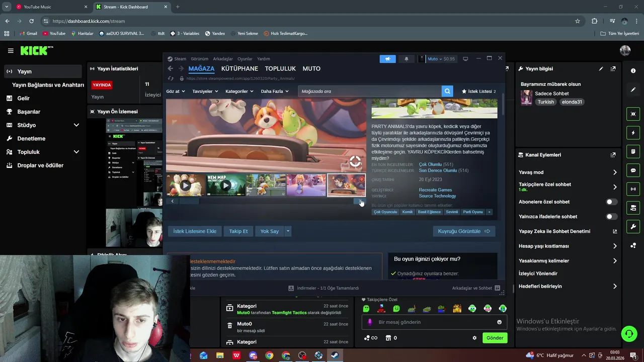Open Kick hamburger menu

11,50
